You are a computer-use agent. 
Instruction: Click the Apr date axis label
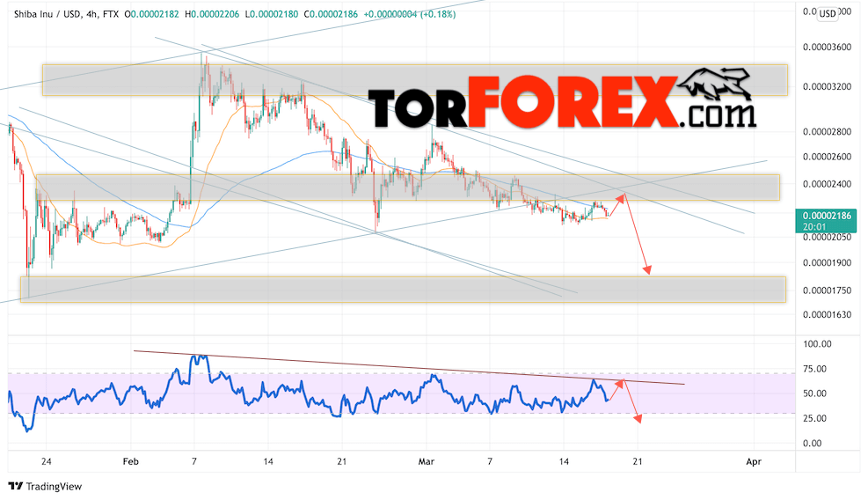[x=754, y=462]
